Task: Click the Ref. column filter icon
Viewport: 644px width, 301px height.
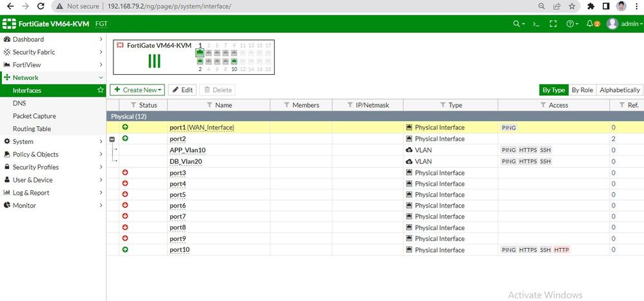Action: tap(622, 105)
